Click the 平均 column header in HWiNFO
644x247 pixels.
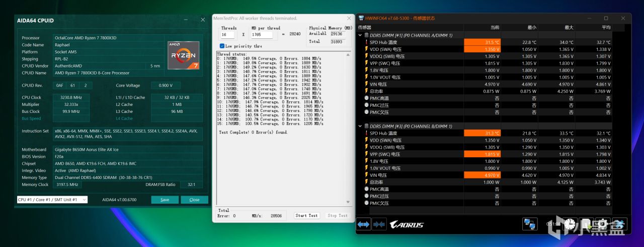click(x=606, y=27)
